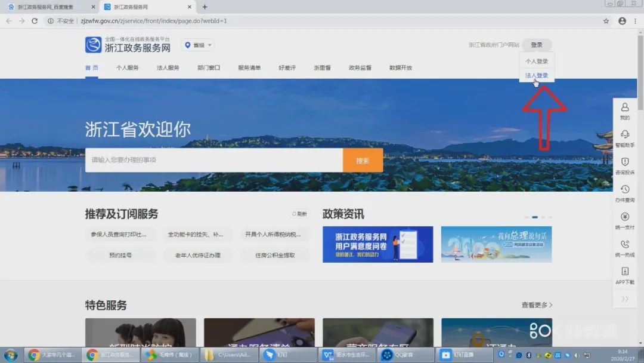This screenshot has height=363, width=644.
Task: Click the browser forward arrow
Action: [x=22, y=21]
